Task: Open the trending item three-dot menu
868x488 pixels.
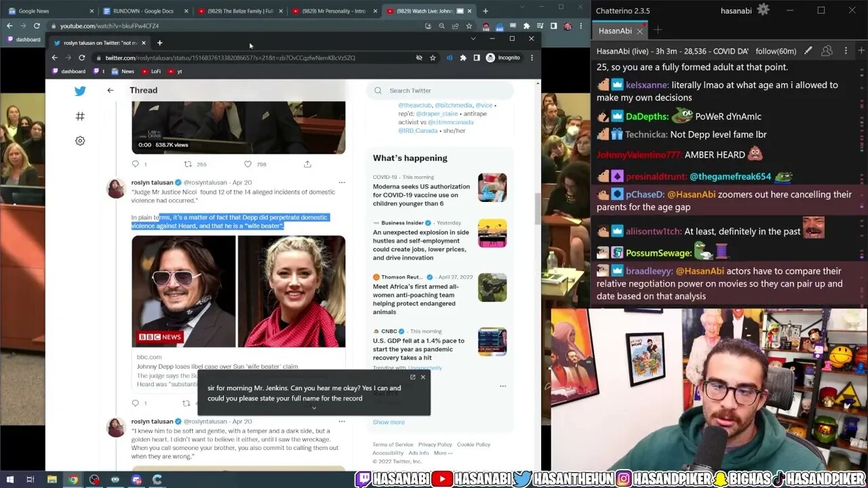Action: [502, 386]
